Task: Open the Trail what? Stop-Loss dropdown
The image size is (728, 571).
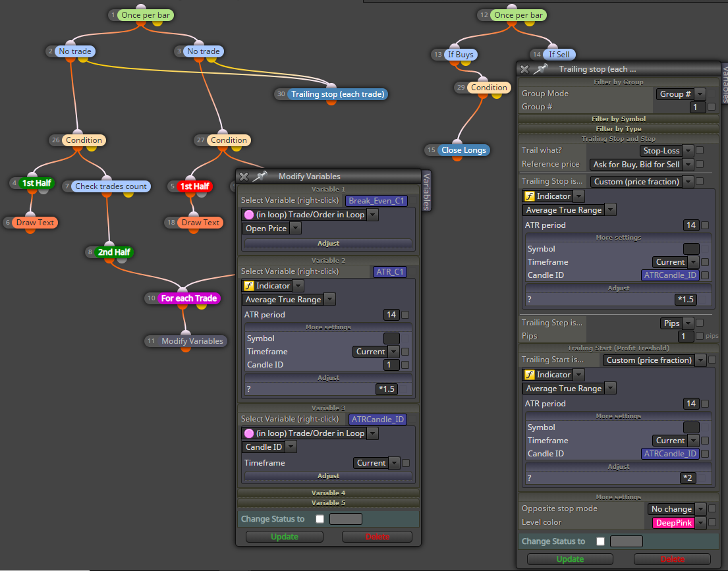Action: click(x=667, y=150)
